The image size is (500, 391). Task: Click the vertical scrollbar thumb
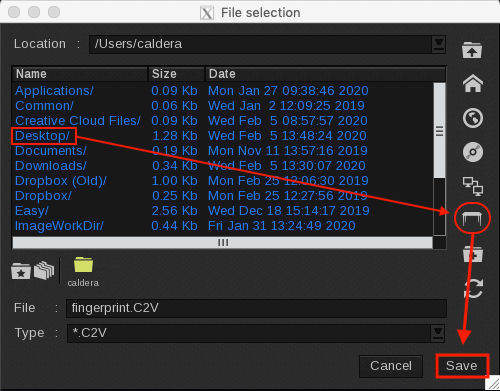click(440, 130)
